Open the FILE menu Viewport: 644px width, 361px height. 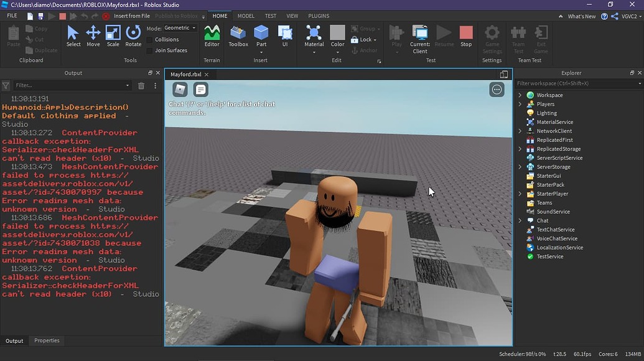coord(12,16)
